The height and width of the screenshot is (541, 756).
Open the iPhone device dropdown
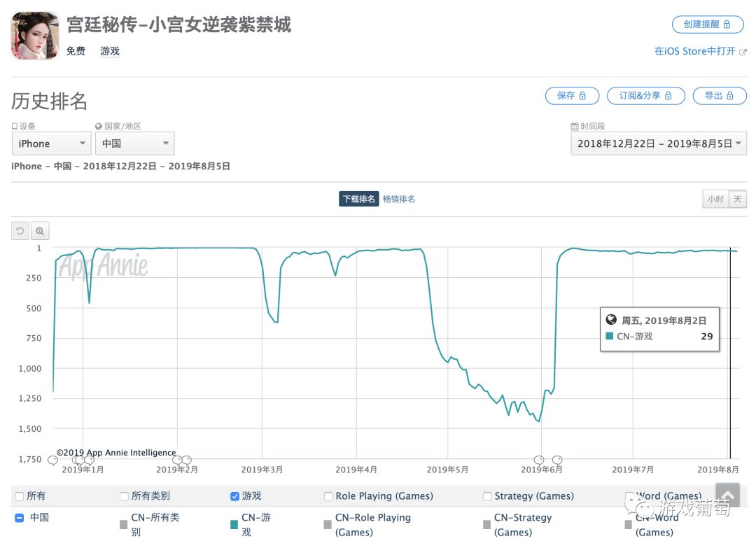point(51,143)
